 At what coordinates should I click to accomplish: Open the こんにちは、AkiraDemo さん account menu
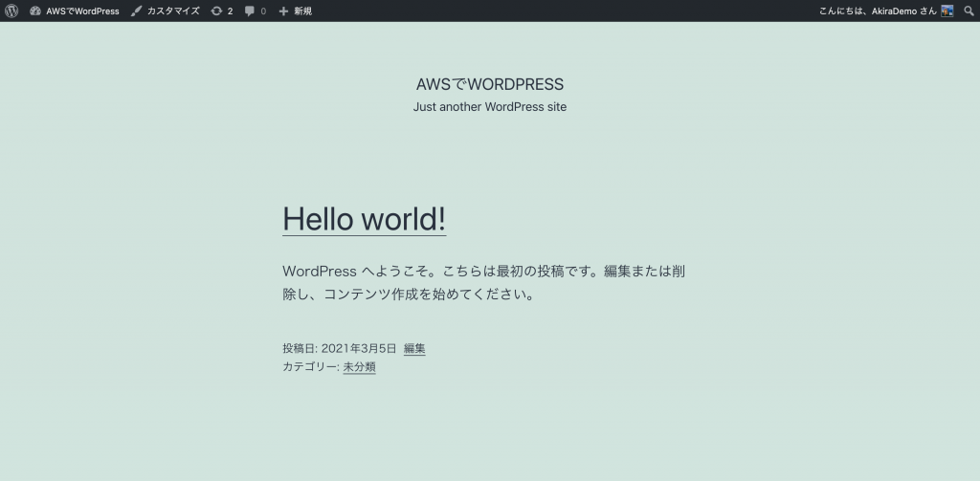(886, 11)
